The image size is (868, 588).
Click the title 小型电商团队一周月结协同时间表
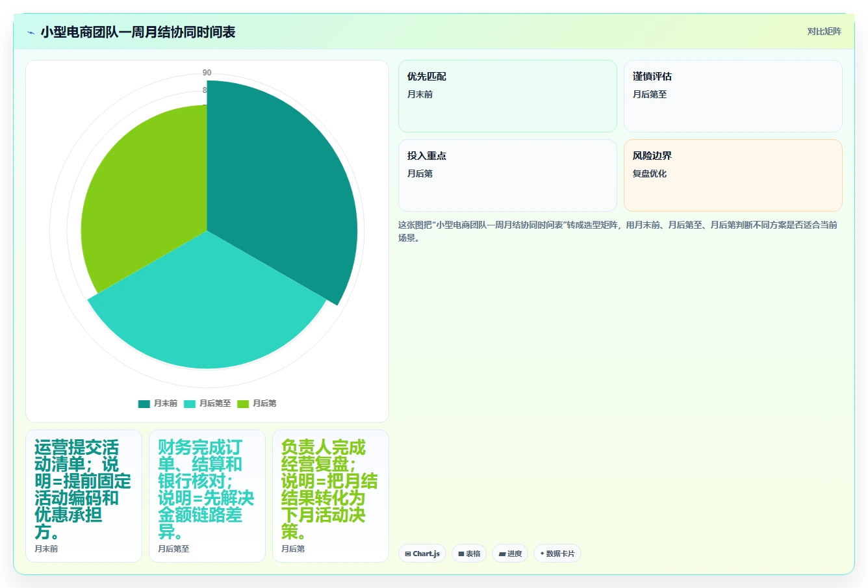pos(138,32)
